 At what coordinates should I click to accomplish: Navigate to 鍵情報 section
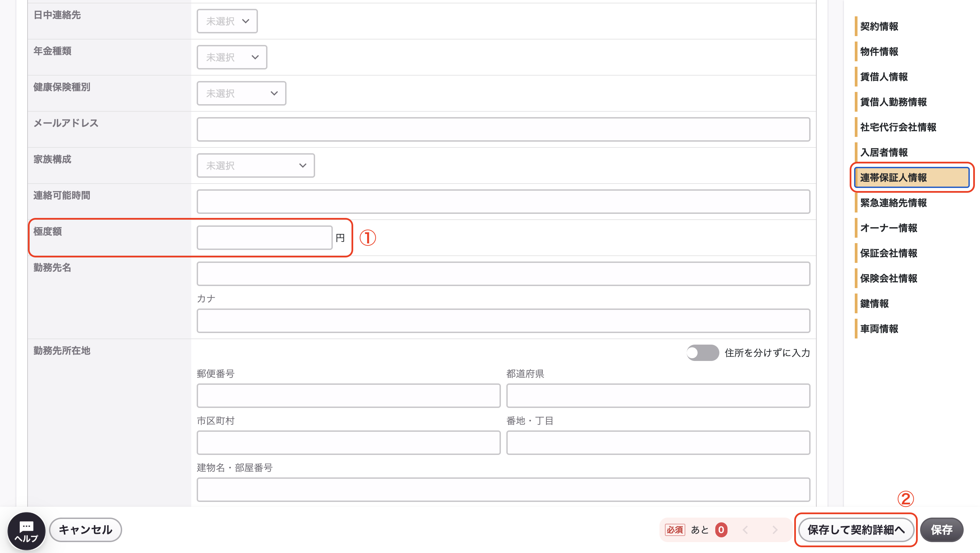pyautogui.click(x=874, y=304)
